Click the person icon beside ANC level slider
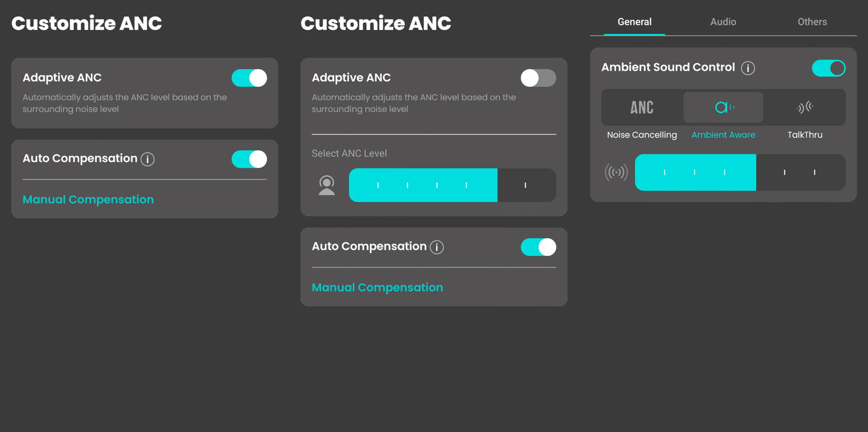The width and height of the screenshot is (868, 432). (x=327, y=185)
